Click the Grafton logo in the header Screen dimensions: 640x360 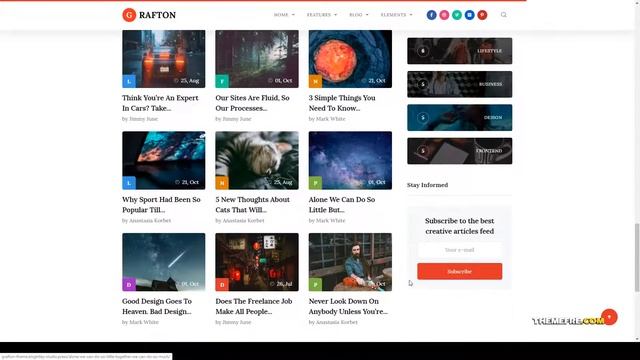point(149,15)
